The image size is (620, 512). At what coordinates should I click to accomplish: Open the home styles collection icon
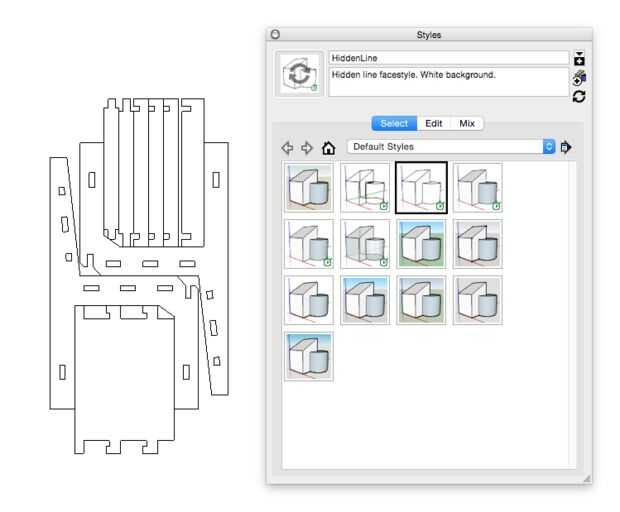point(328,148)
